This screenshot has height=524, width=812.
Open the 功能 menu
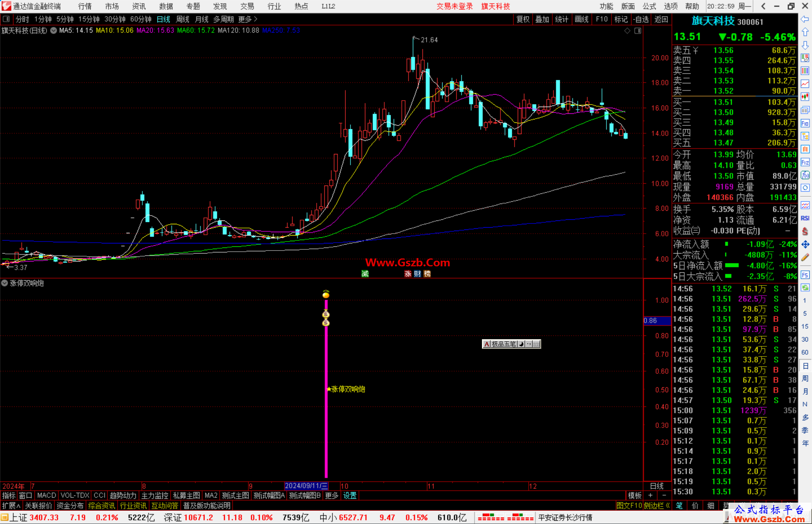point(606,6)
